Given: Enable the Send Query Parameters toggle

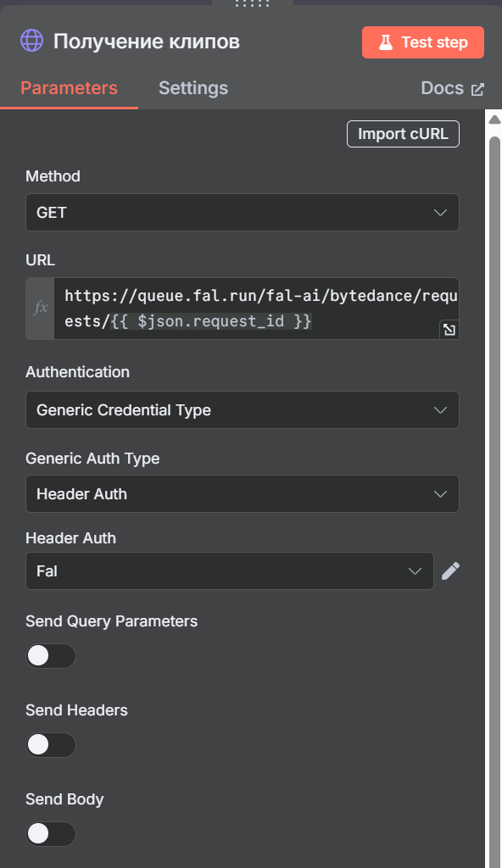Looking at the screenshot, I should tap(51, 656).
